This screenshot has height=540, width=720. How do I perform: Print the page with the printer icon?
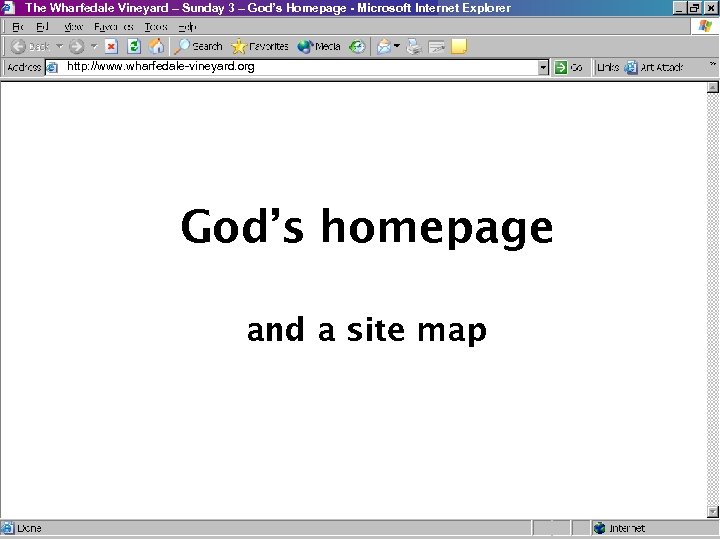click(x=414, y=46)
